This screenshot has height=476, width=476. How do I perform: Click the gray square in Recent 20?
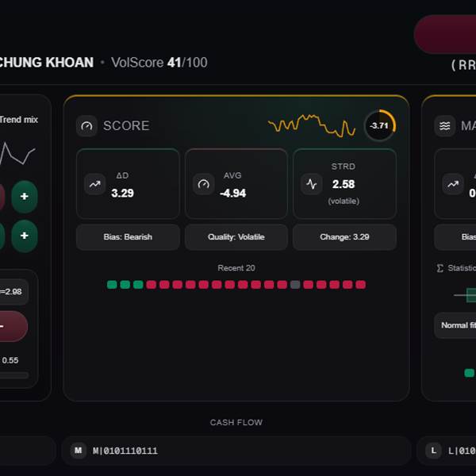[x=295, y=285]
